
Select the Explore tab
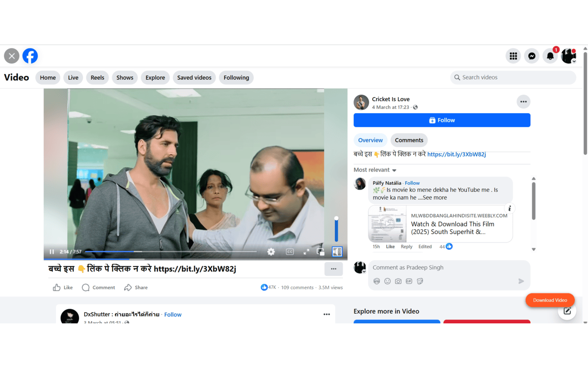coord(155,77)
